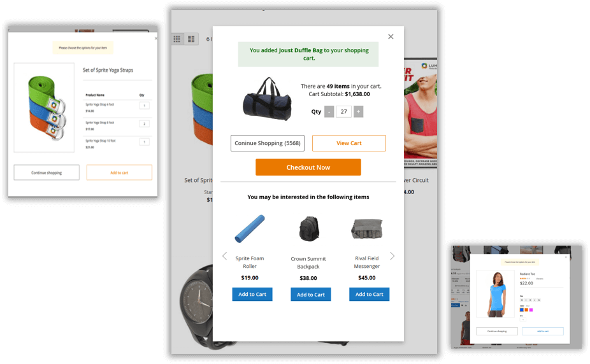Screen dimensions: 590x364
Task: Add Crown Summit Backpack to cart
Action: 311,295
